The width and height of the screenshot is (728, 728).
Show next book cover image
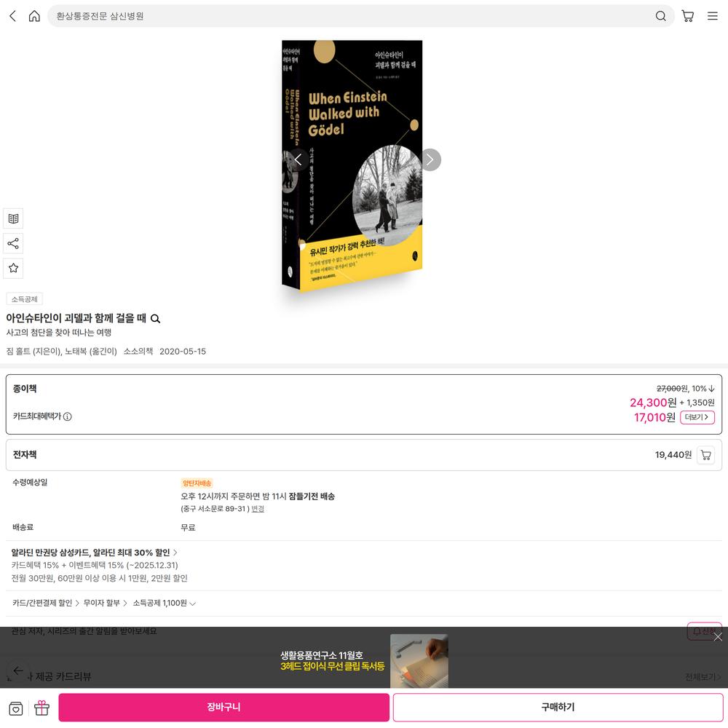(430, 159)
